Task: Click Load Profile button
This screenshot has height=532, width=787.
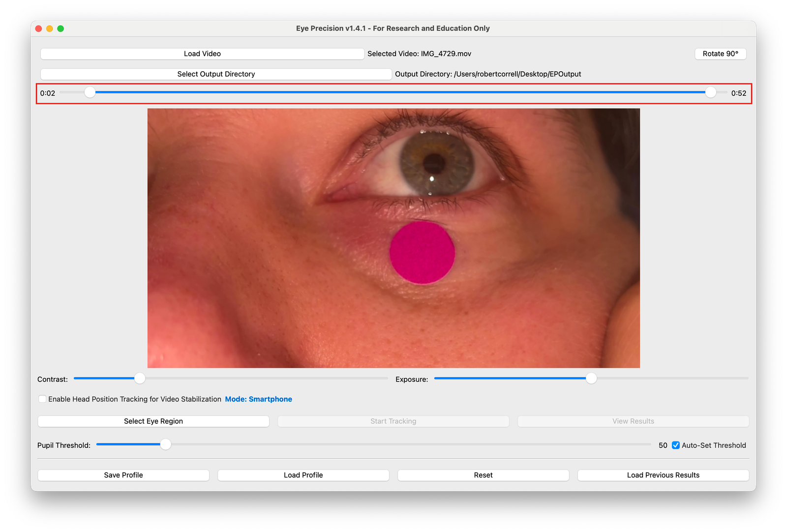Action: click(303, 475)
